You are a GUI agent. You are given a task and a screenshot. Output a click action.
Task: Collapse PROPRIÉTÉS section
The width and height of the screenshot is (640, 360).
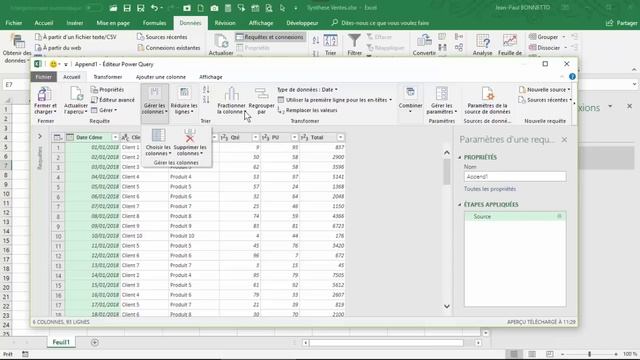[460, 157]
